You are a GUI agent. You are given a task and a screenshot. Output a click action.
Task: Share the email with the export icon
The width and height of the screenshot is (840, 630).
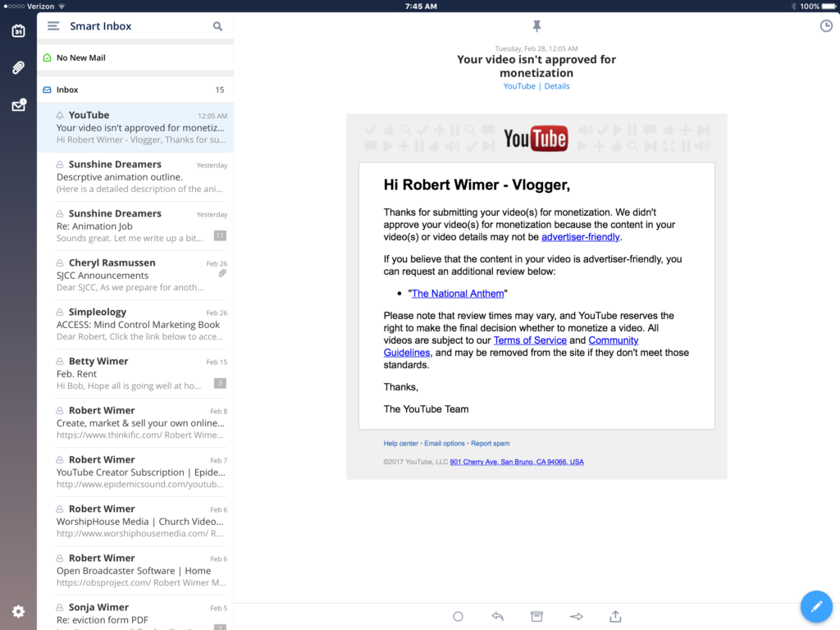tap(615, 616)
